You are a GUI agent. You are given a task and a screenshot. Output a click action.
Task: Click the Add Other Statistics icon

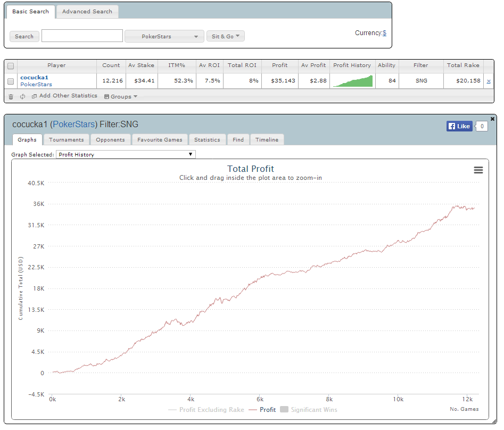coord(34,96)
